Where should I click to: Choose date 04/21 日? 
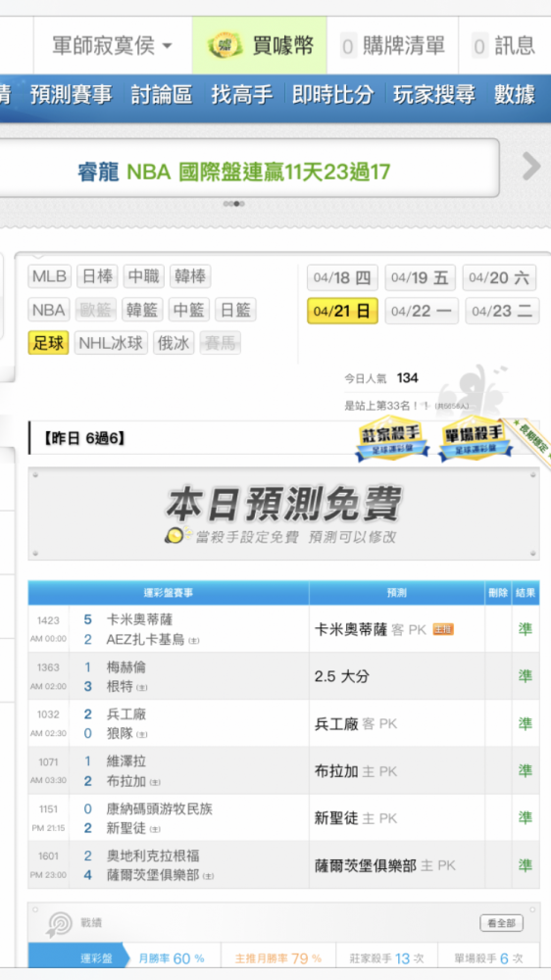click(342, 312)
